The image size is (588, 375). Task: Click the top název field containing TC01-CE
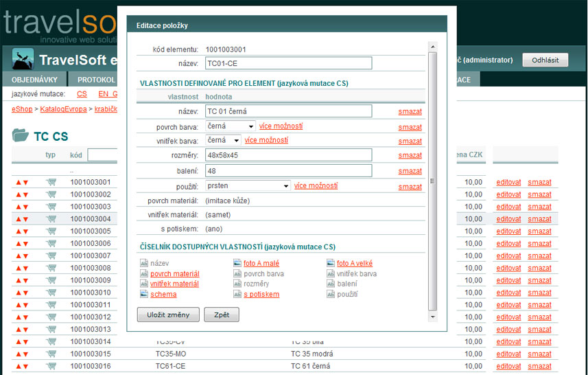pos(288,63)
